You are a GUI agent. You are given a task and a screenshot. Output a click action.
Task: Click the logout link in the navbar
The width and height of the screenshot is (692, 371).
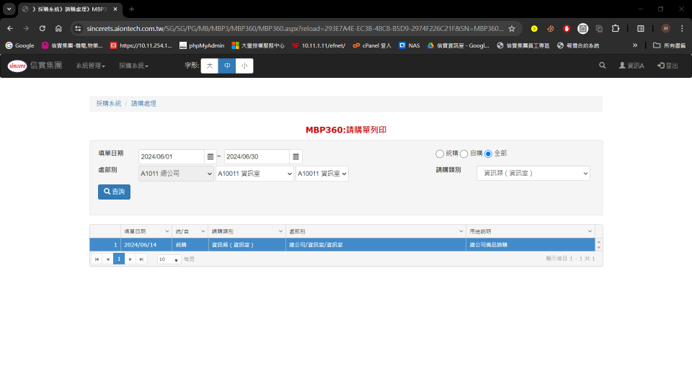click(x=668, y=66)
